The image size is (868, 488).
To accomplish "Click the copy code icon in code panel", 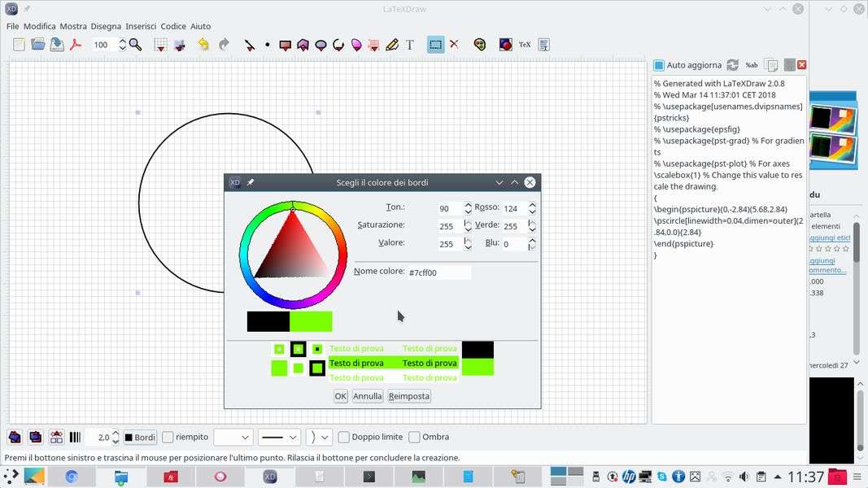I will pos(770,65).
